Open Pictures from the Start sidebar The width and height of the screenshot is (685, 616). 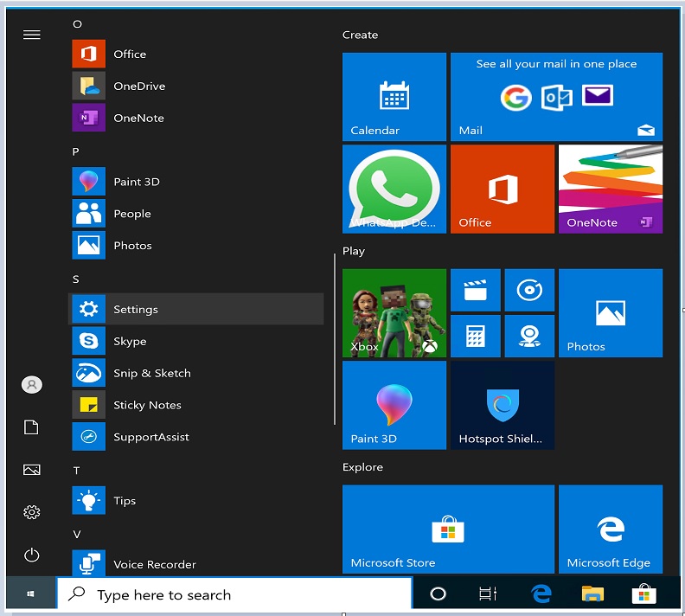pos(31,470)
